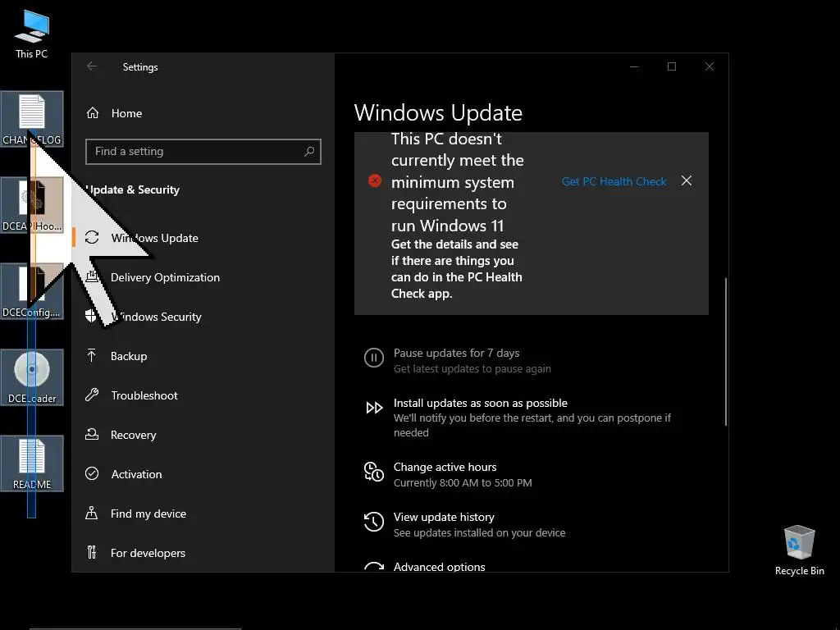Select Activation in the sidebar

click(137, 474)
